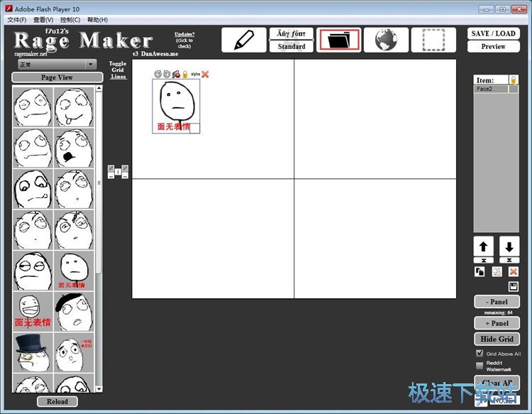
Task: Click the Preview button
Action: pos(493,47)
